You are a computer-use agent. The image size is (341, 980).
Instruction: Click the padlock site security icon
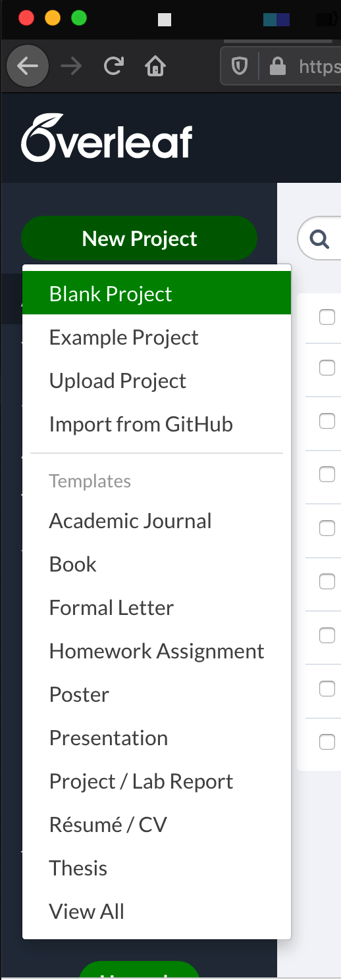pyautogui.click(x=278, y=66)
